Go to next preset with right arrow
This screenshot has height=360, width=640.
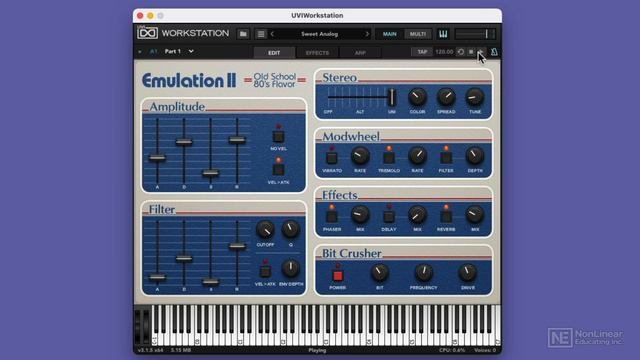pyautogui.click(x=367, y=34)
